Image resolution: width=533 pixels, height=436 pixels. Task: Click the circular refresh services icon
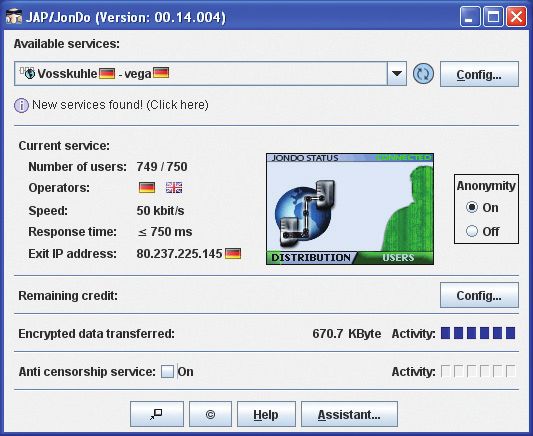click(423, 74)
